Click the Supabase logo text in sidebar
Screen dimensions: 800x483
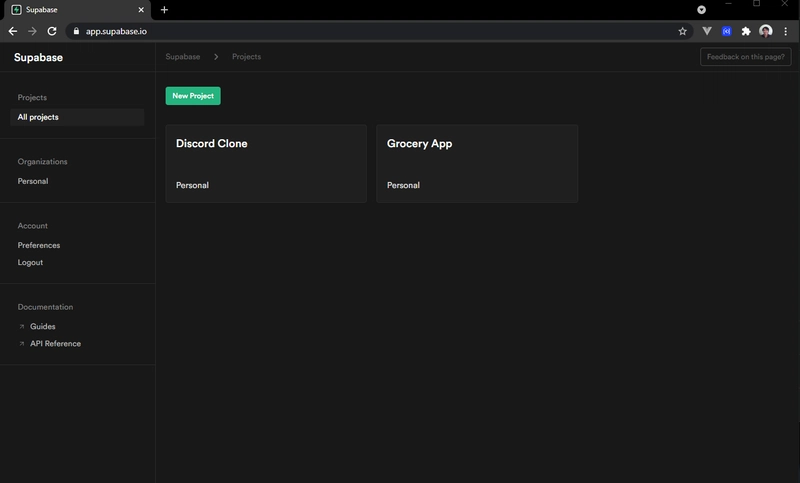(x=38, y=58)
